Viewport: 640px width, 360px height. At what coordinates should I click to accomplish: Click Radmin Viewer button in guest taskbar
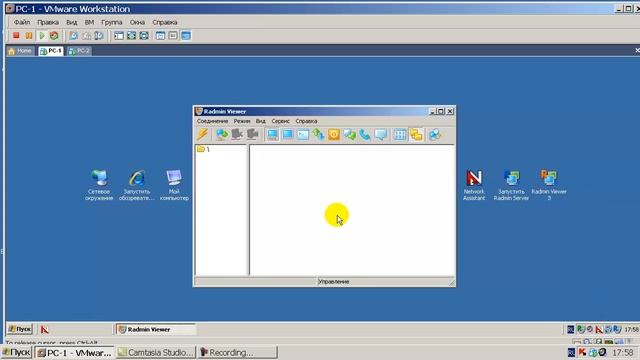tap(156, 329)
